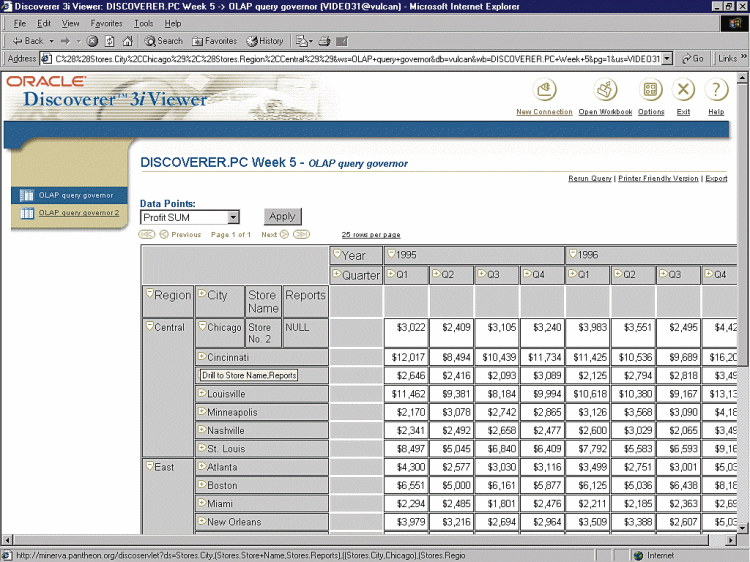Go to first page icon

(x=146, y=234)
